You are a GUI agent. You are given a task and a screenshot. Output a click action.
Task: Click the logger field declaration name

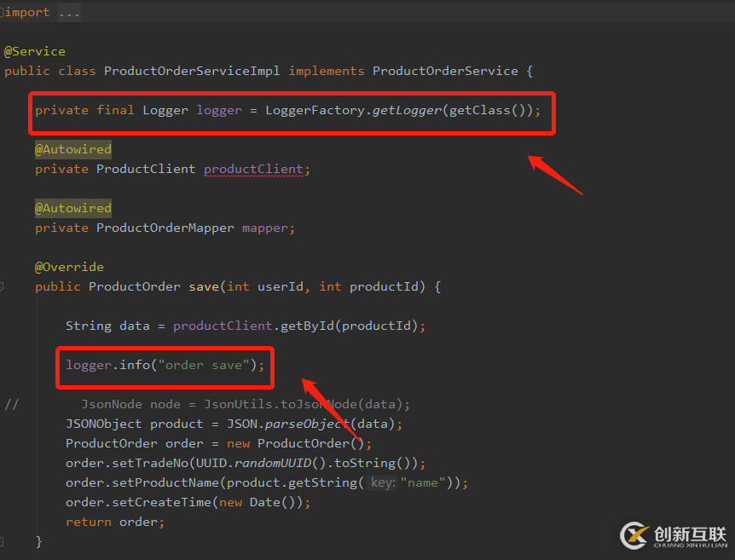coord(219,111)
